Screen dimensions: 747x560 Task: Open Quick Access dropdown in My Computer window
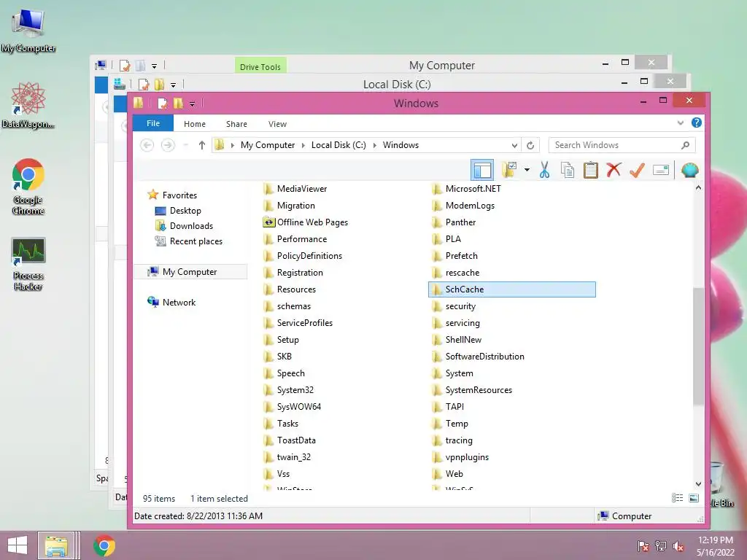pyautogui.click(x=155, y=66)
